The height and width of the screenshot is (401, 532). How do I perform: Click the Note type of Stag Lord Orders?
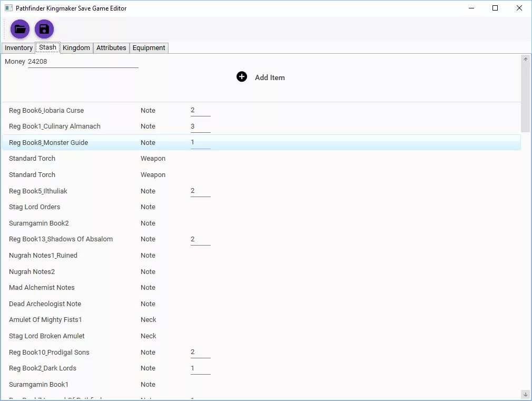tap(148, 207)
